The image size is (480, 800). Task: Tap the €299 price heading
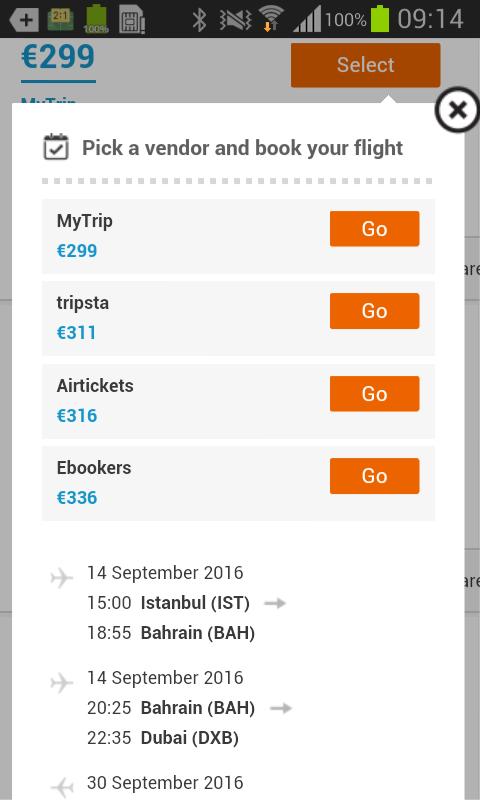coord(58,57)
